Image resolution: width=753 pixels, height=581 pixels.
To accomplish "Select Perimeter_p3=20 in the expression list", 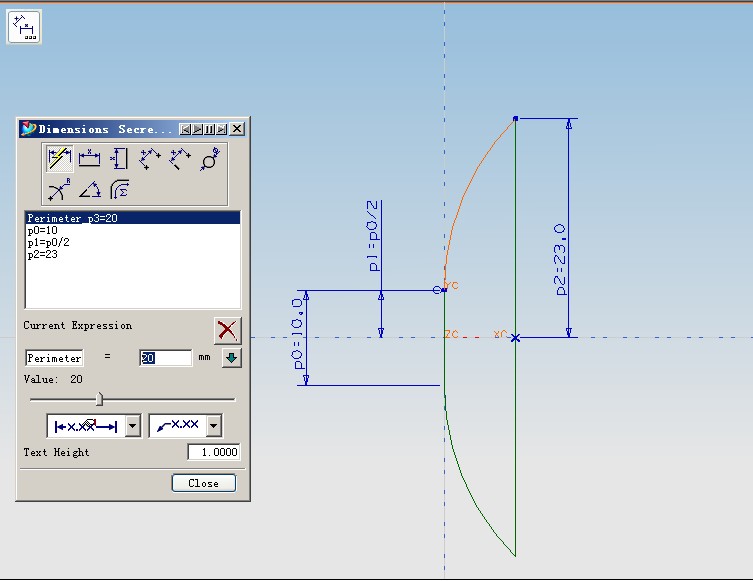I will coord(73,218).
